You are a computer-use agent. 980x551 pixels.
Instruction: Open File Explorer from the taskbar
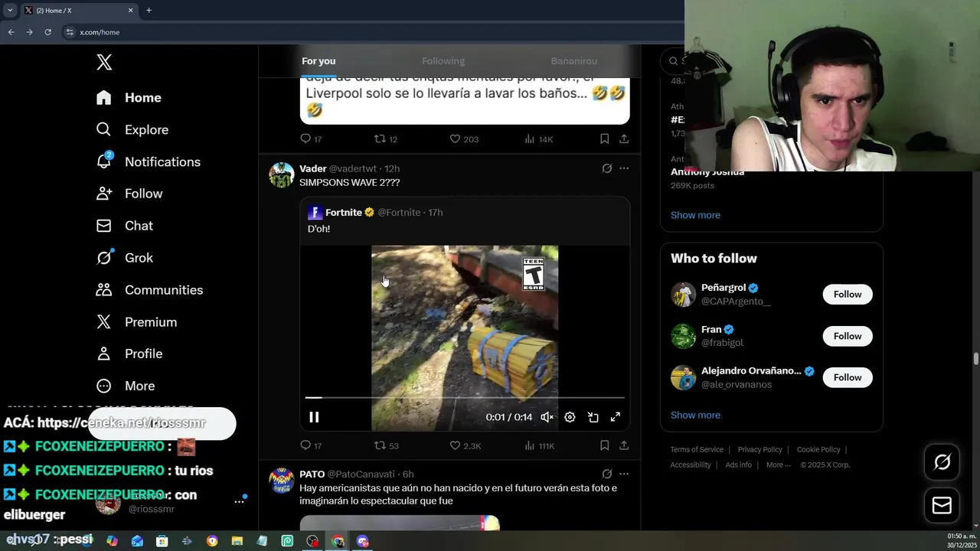point(237,541)
